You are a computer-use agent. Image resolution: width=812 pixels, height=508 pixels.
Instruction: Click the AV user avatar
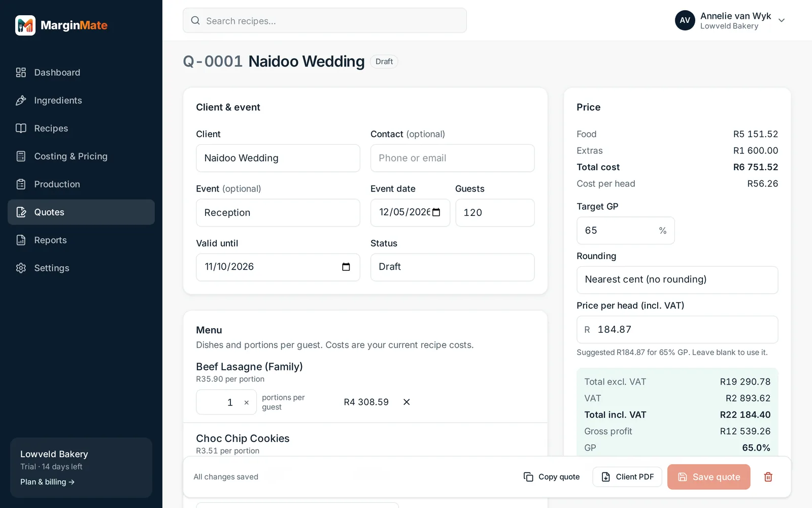coord(685,20)
